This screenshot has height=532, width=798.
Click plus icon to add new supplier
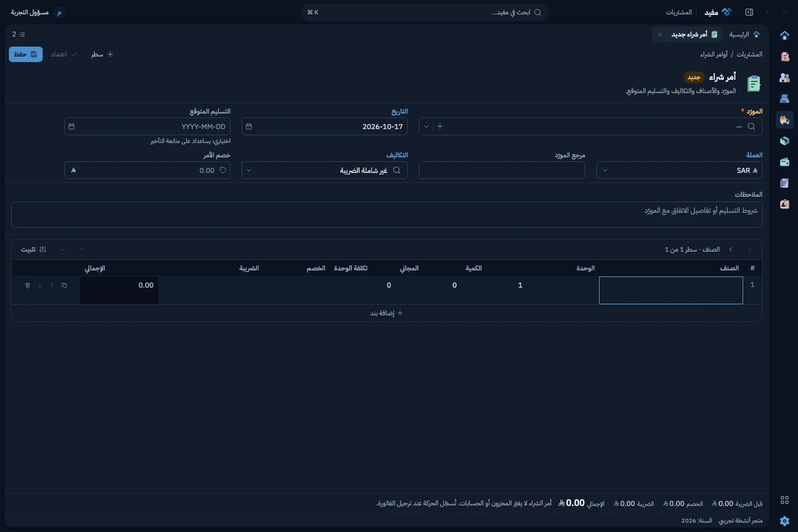coord(440,126)
